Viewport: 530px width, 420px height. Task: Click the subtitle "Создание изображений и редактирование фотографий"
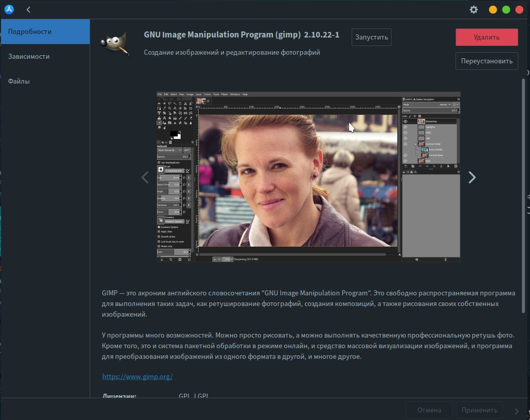(x=232, y=52)
